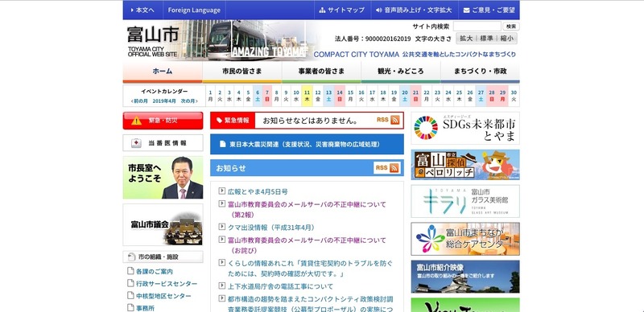The width and height of the screenshot is (644, 312).
Task: Open 市長室へようこそ banner
Action: click(x=163, y=178)
